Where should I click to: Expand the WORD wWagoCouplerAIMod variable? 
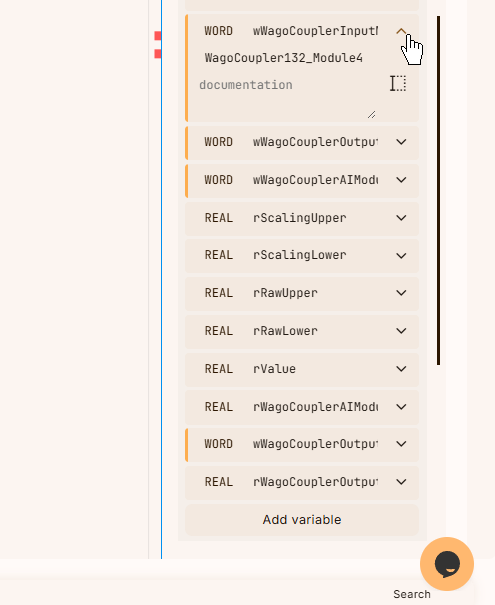(401, 180)
